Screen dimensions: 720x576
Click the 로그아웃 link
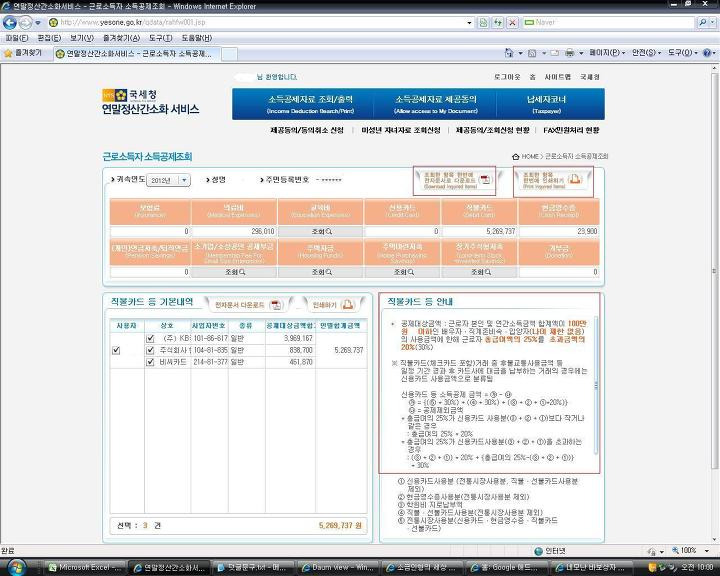507,77
